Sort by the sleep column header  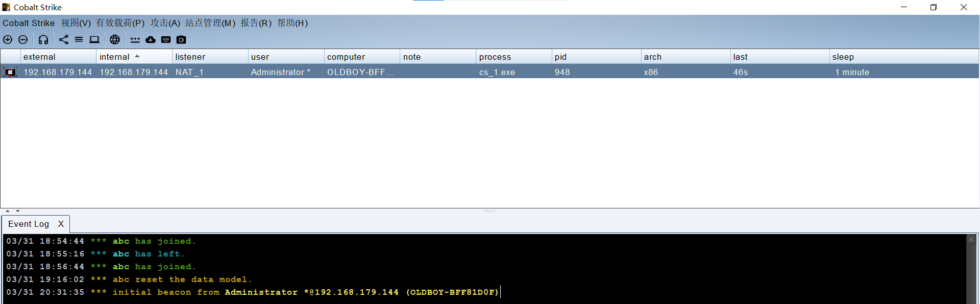click(x=904, y=57)
